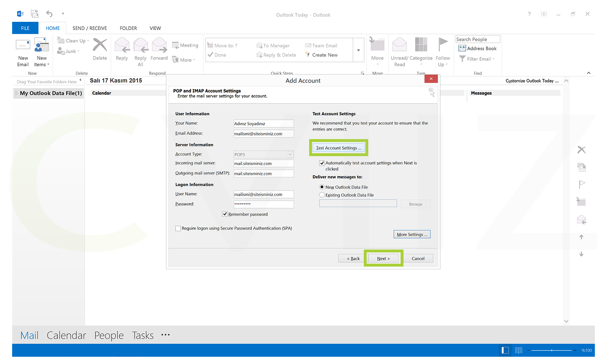Click the Follow Up flag icon

(x=443, y=44)
